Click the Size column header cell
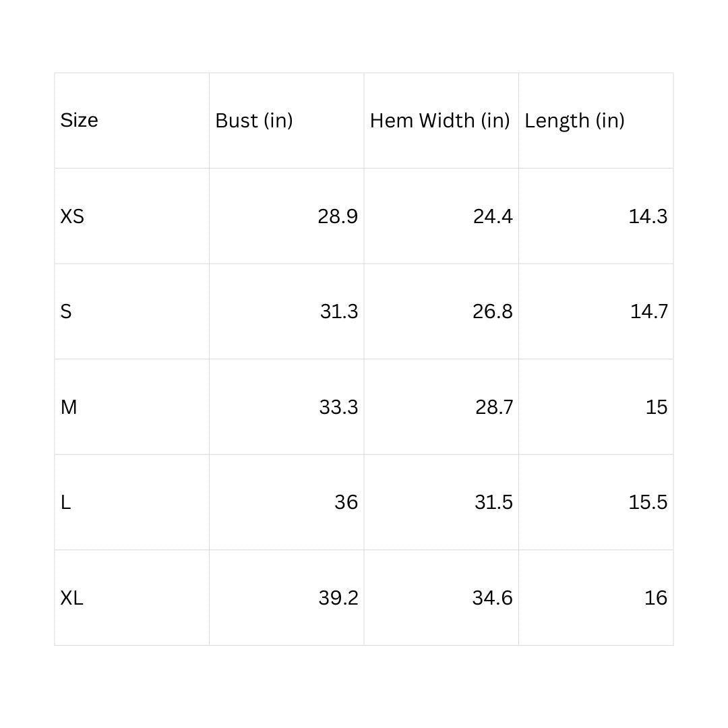Screen dimensions: 728x728 pos(80,121)
